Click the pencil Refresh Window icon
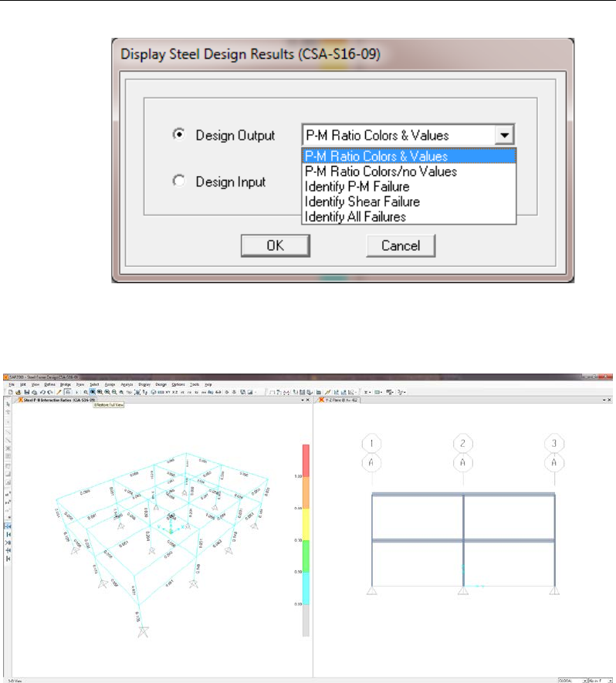 (x=59, y=392)
